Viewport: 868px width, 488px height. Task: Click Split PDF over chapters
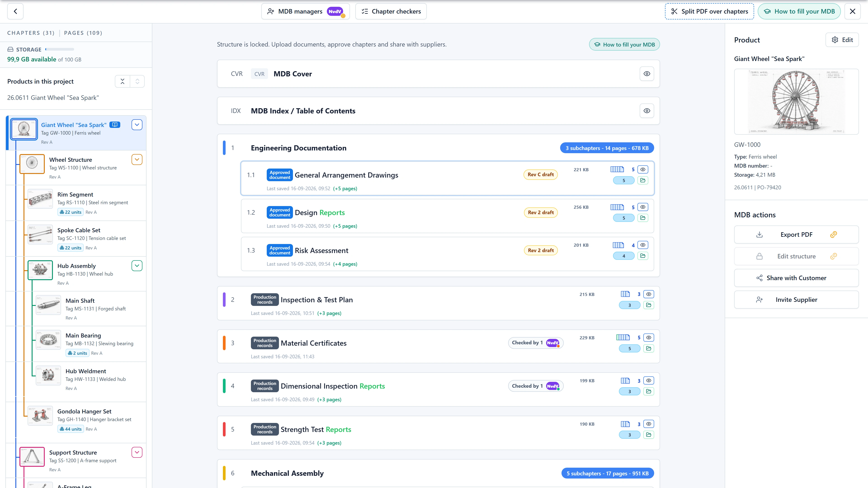[709, 12]
